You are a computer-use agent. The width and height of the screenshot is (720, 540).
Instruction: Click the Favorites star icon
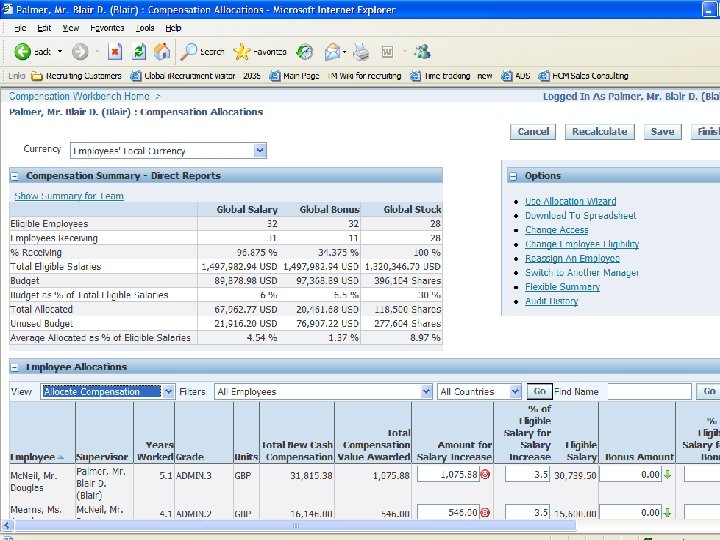(242, 51)
